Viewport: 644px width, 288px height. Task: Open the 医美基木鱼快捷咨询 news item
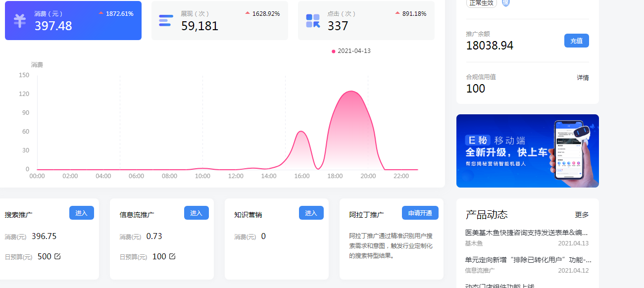[527, 233]
